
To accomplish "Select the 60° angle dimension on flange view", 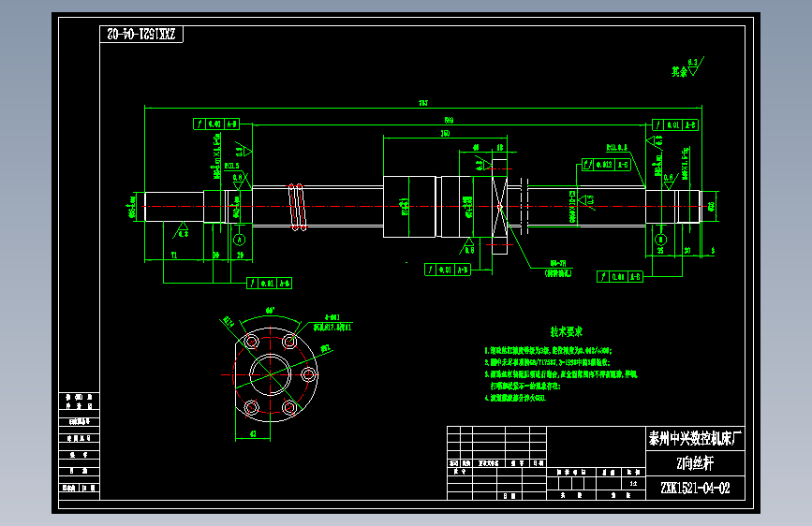I will pos(270,311).
